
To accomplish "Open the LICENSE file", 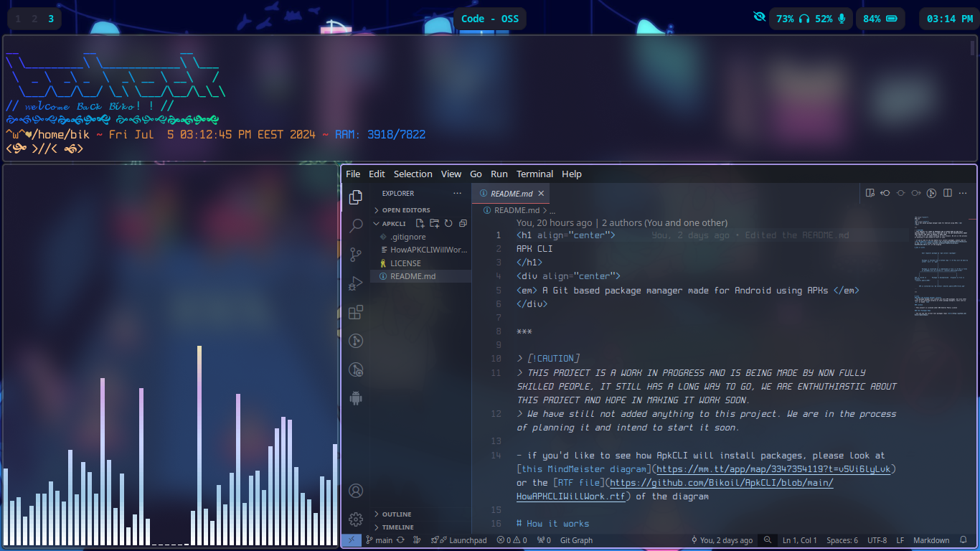I will pos(421,263).
